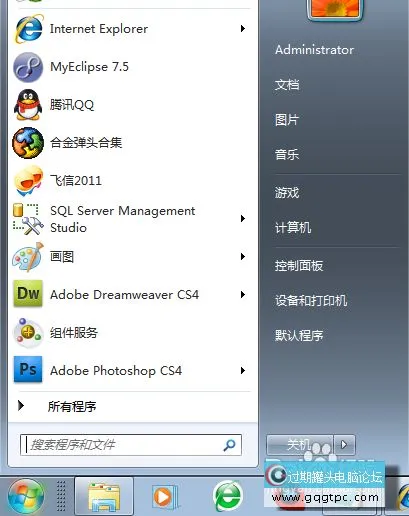This screenshot has height=516, width=409.
Task: Expand Internet Explorer jump list arrow
Action: [243, 29]
